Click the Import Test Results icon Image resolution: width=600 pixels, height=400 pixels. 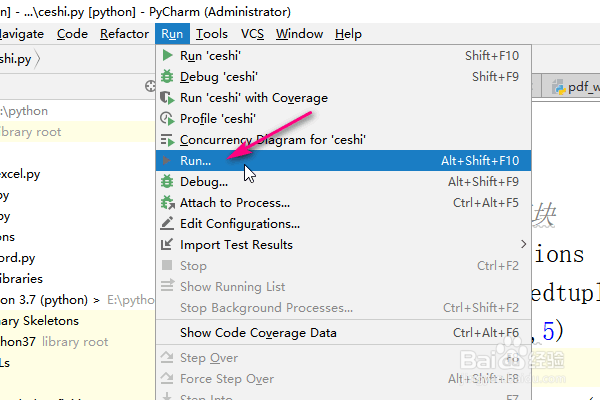tap(167, 245)
